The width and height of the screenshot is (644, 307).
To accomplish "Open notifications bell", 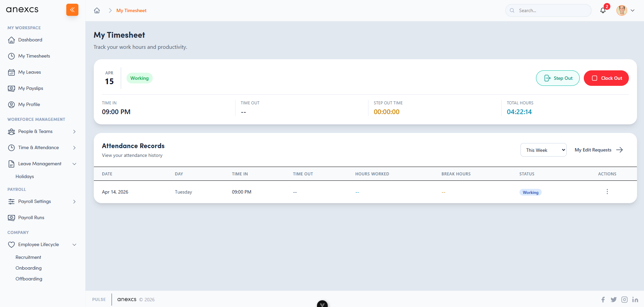I will [603, 10].
